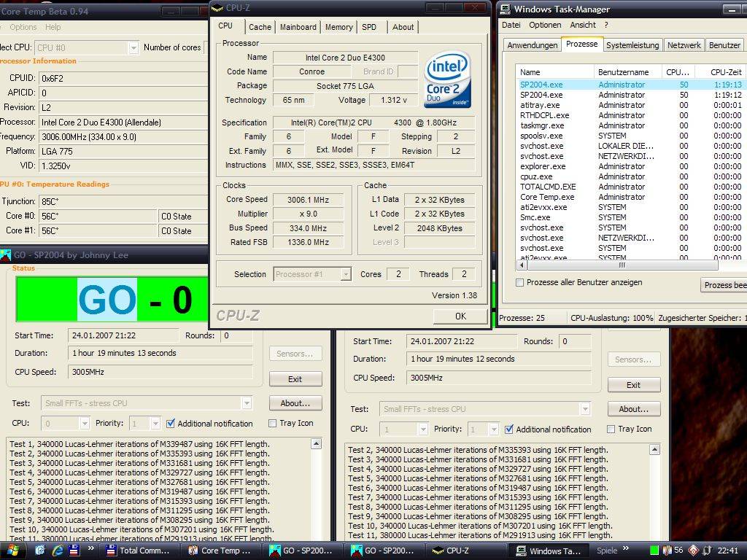
Task: Click the SP2004 CPU 0 window title icon
Action: [5, 255]
